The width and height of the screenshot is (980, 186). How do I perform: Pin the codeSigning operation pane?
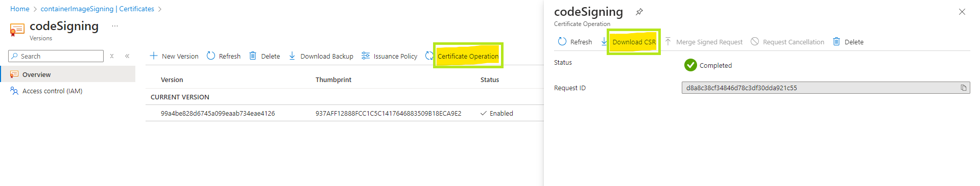639,12
